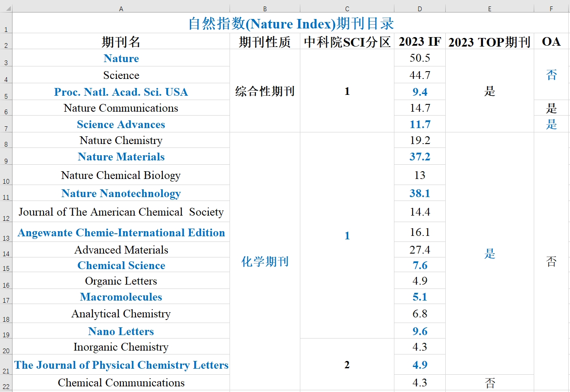Click the 化学期刊 merged cell
The width and height of the screenshot is (570, 392).
[x=265, y=261]
